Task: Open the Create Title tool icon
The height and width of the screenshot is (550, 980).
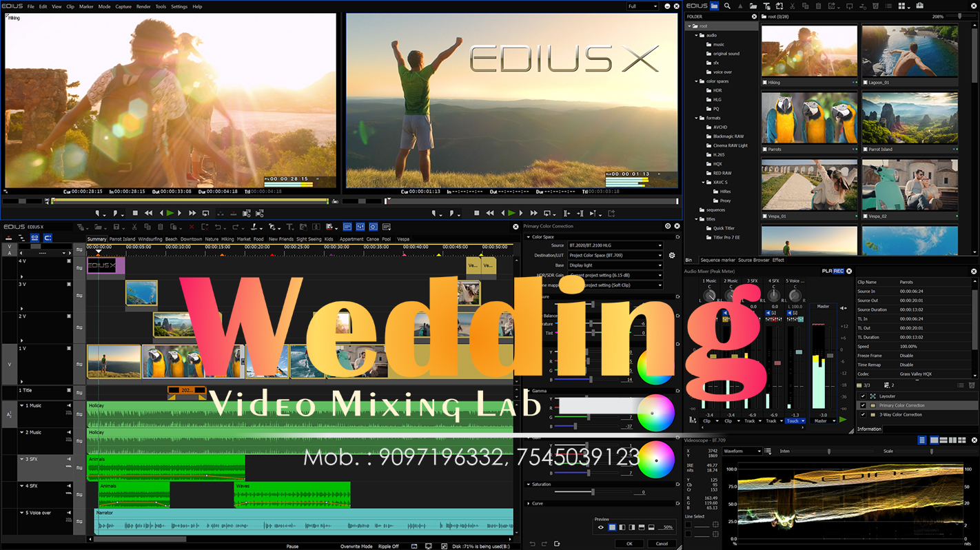Action: click(x=291, y=227)
